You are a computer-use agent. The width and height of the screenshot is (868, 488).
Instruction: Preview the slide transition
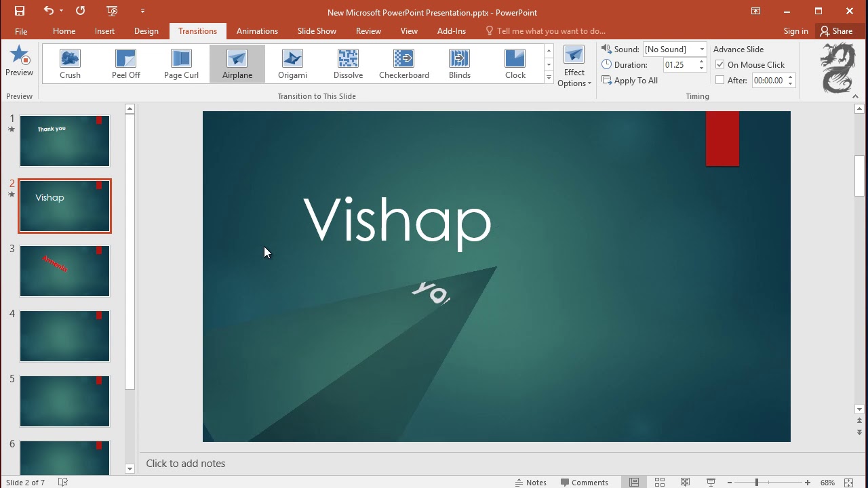pos(19,62)
